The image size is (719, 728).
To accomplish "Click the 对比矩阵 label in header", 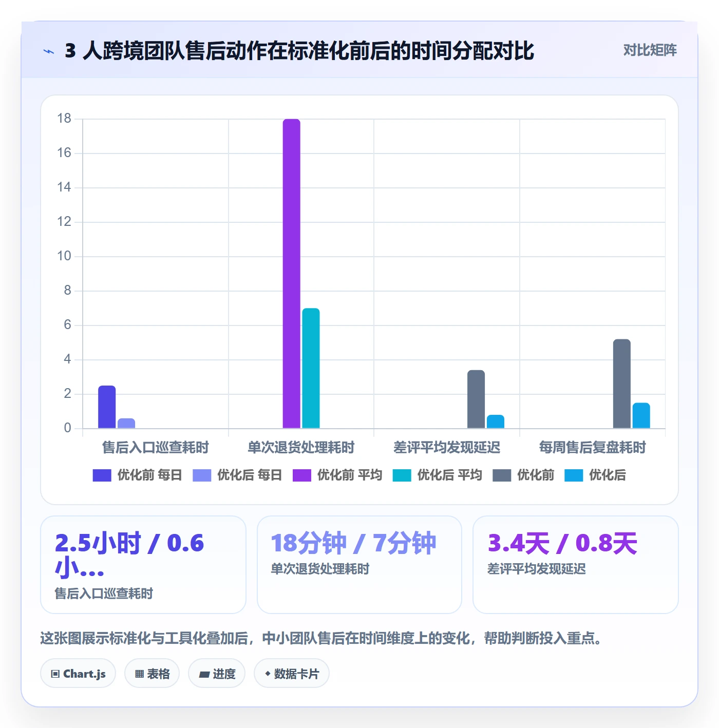I will point(650,50).
